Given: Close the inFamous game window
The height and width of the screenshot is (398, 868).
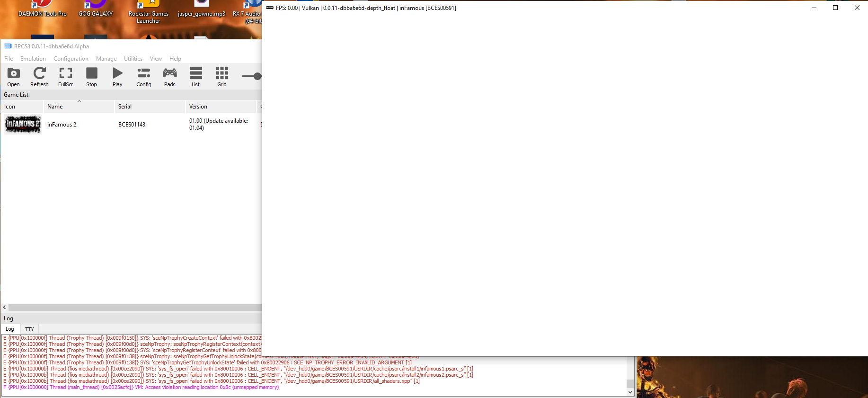Looking at the screenshot, I should click(x=857, y=8).
